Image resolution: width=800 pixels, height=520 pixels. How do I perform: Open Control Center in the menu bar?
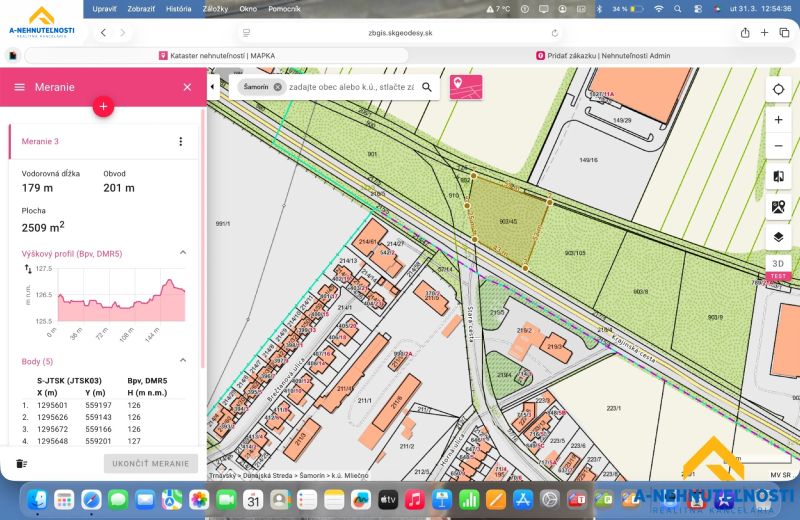(x=698, y=9)
